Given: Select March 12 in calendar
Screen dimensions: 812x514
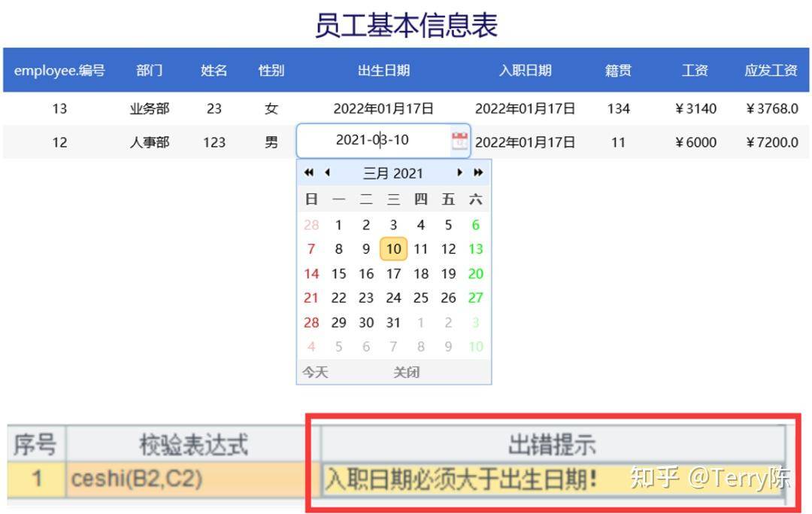Looking at the screenshot, I should click(448, 249).
